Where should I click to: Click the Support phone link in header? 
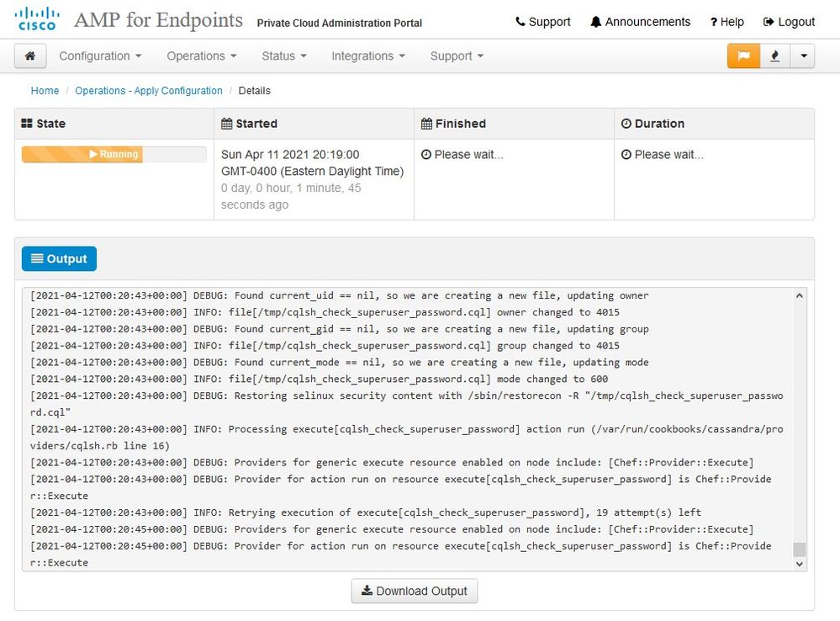pyautogui.click(x=542, y=22)
